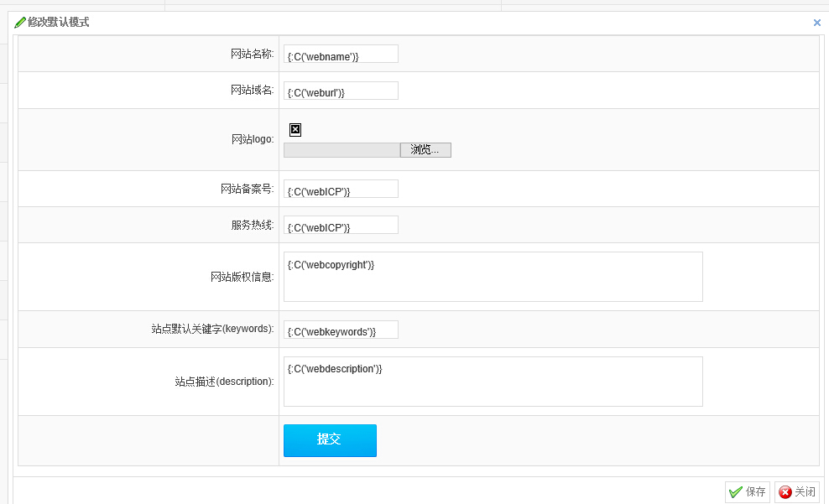Close the dialog with the top-right X
Image resolution: width=829 pixels, height=504 pixels.
[x=817, y=23]
